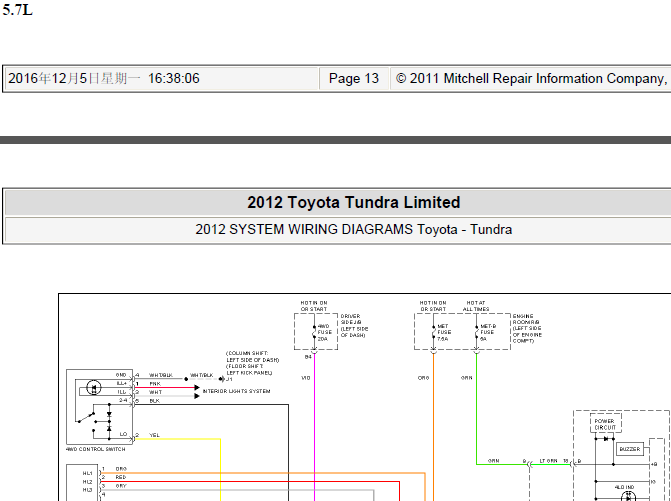Image resolution: width=671 pixels, height=501 pixels.
Task: Click the "BLK" wire label
Action: click(154, 401)
